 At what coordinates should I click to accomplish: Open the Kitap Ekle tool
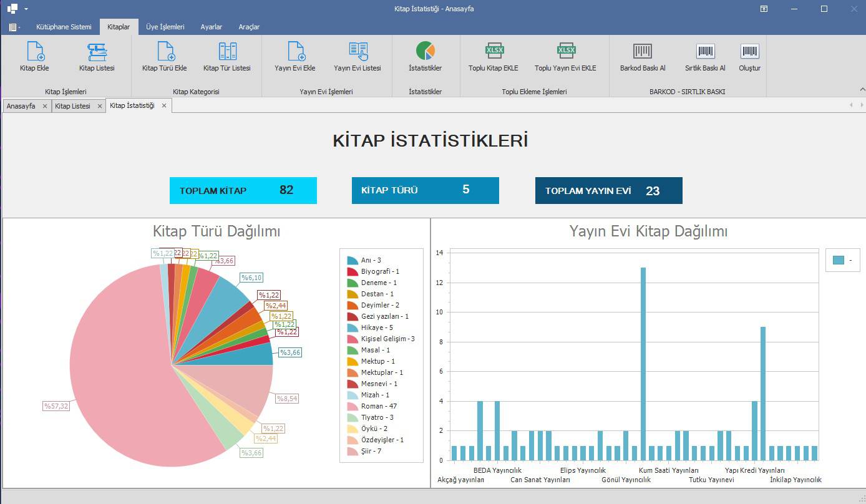(34, 57)
